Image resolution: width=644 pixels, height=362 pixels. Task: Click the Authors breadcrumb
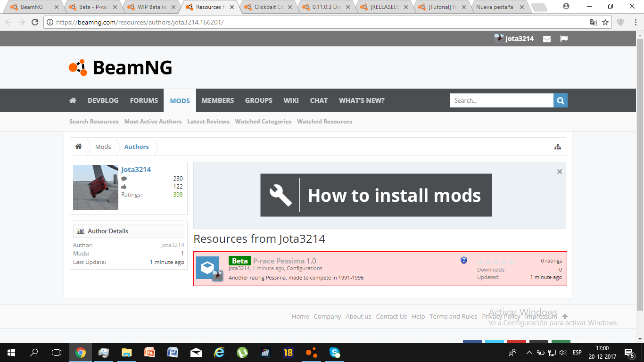pyautogui.click(x=136, y=147)
